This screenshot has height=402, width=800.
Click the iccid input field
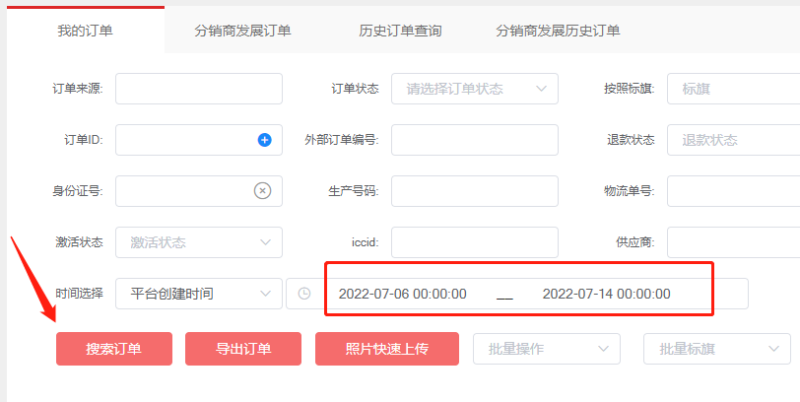click(x=474, y=242)
